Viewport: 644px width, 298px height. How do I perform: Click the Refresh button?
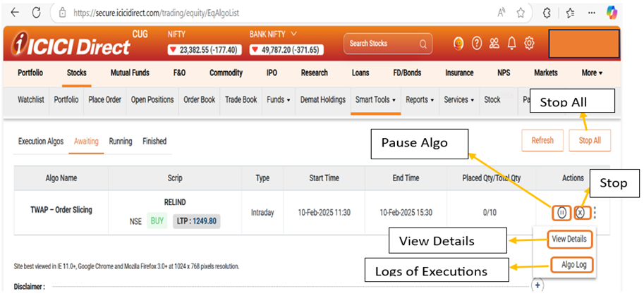click(542, 140)
